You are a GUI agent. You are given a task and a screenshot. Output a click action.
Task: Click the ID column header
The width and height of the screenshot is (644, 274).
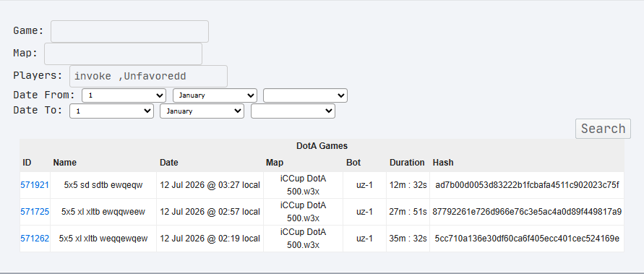click(x=27, y=163)
